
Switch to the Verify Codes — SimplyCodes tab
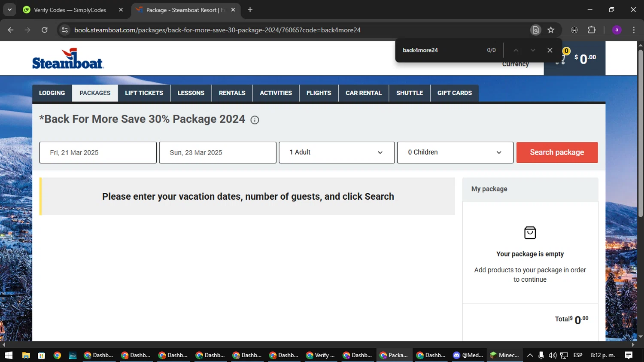tap(72, 10)
